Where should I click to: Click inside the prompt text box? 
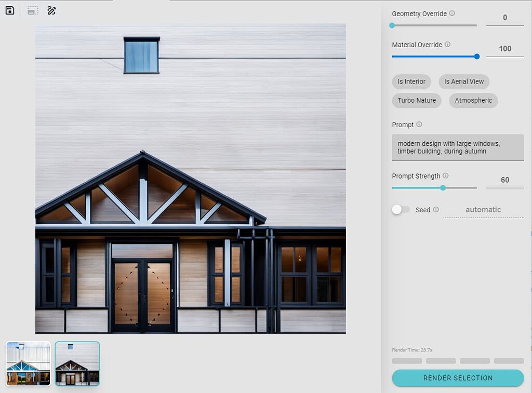(457, 147)
